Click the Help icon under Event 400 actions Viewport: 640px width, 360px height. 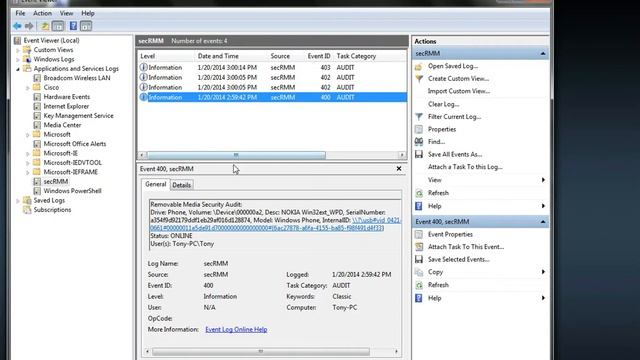click(419, 298)
